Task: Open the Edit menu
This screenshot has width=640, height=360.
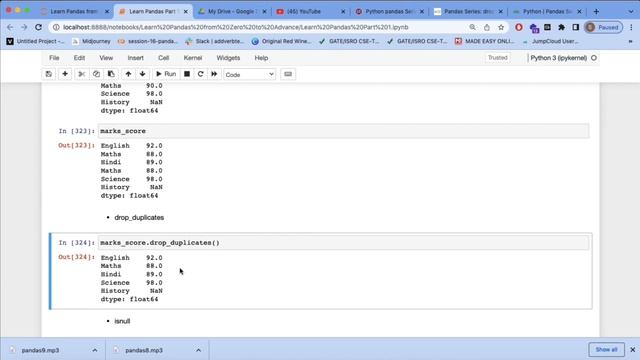Action: pyautogui.click(x=79, y=58)
